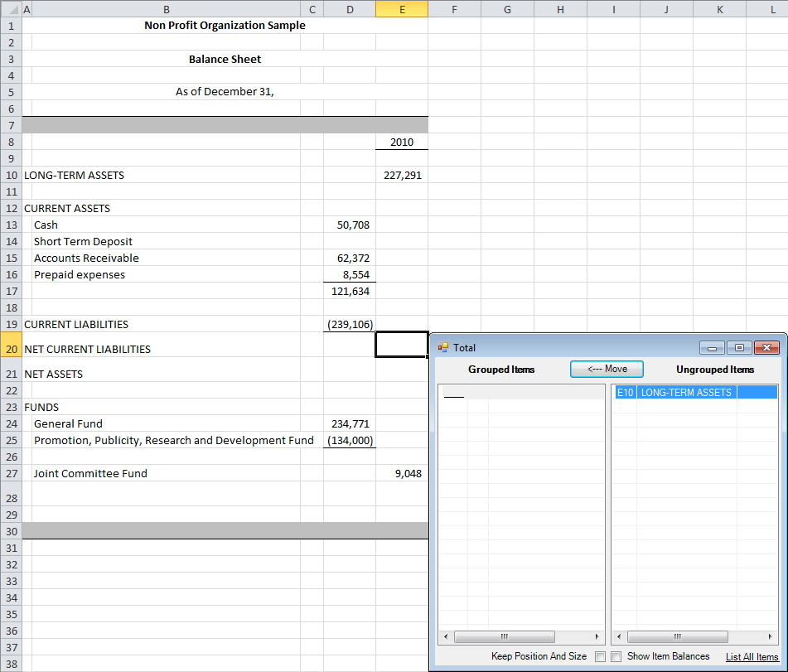Screen dimensions: 788x672
Task: Click General Fund value 234,771
Action: [350, 423]
